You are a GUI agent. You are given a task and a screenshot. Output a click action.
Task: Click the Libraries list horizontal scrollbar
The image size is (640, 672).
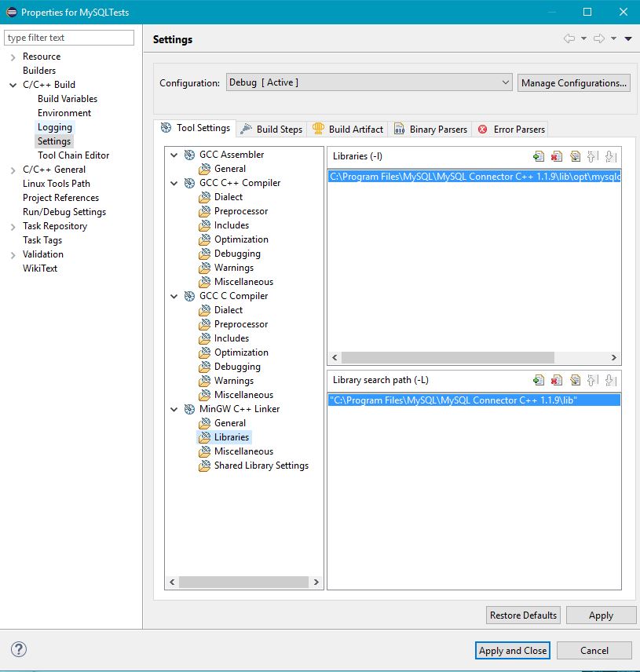(x=448, y=357)
